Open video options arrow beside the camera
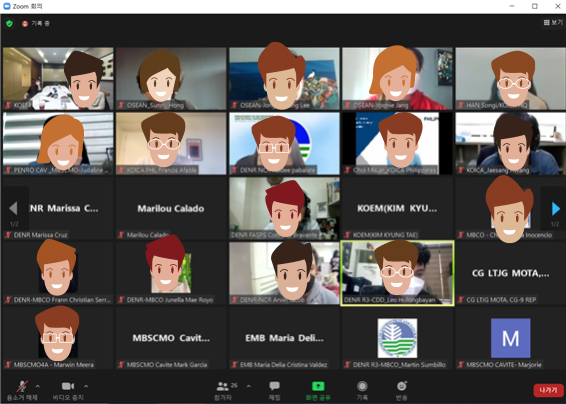This screenshot has width=566, height=404. [x=86, y=386]
